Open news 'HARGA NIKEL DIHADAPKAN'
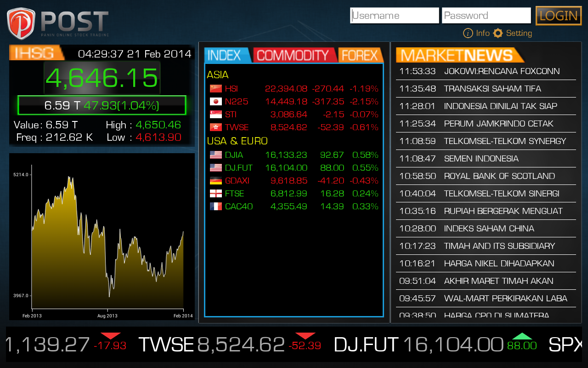Image resolution: width=588 pixels, height=368 pixels. click(486, 264)
